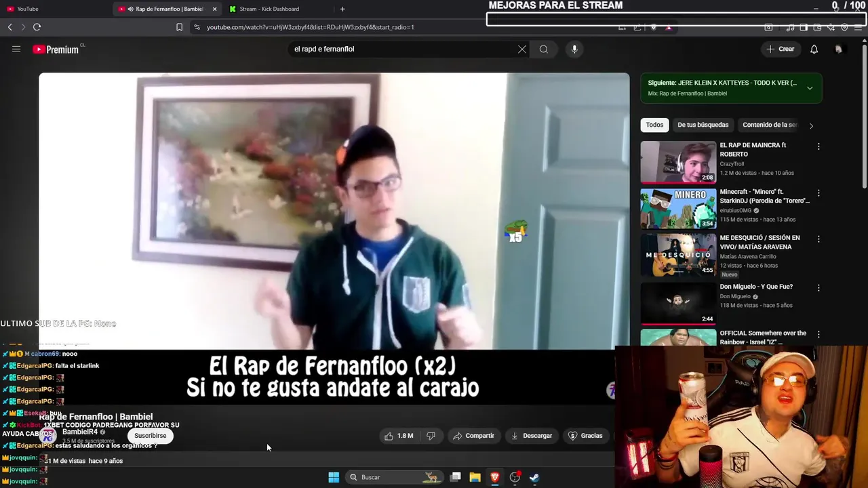Image resolution: width=868 pixels, height=488 pixels.
Task: Click the CrazyTroll channel name
Action: 732,164
